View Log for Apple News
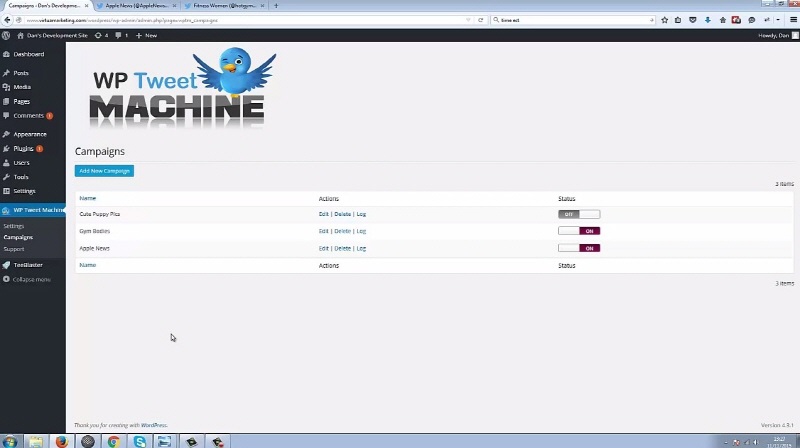800x448 pixels. pos(361,248)
